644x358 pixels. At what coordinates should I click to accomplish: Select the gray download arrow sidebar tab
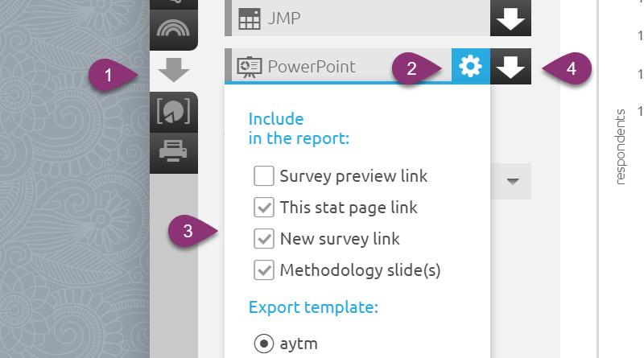tap(173, 71)
